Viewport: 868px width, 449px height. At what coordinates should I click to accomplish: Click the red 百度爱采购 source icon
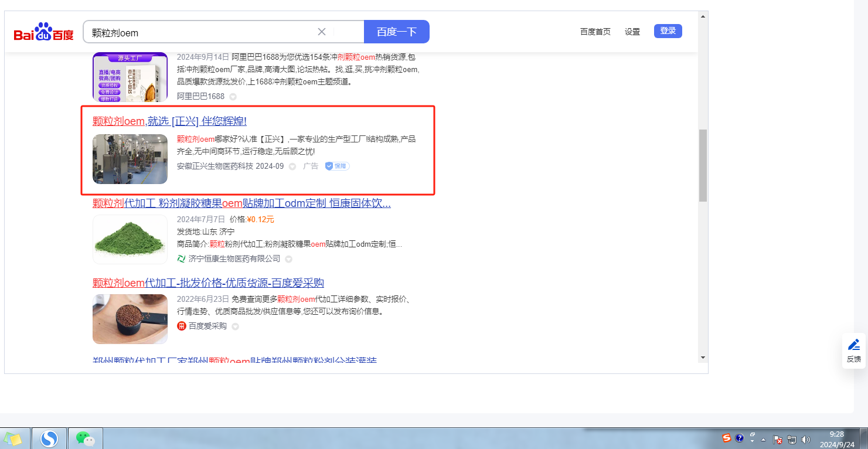click(181, 326)
